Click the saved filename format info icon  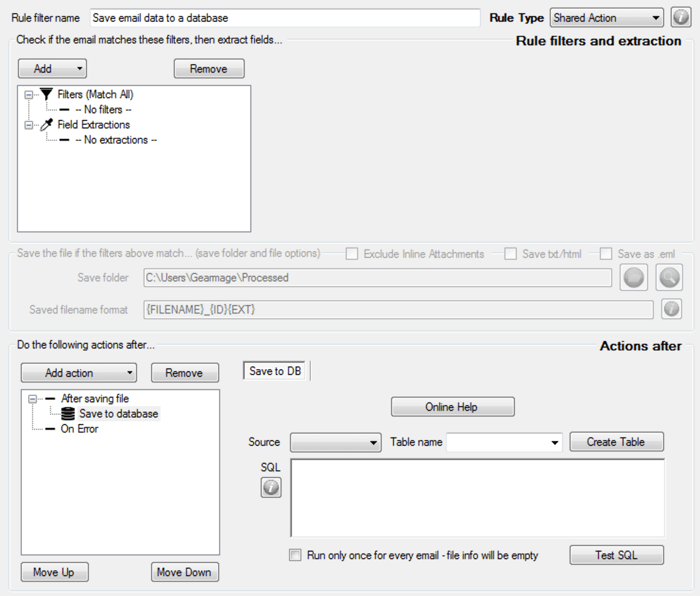pyautogui.click(x=671, y=309)
